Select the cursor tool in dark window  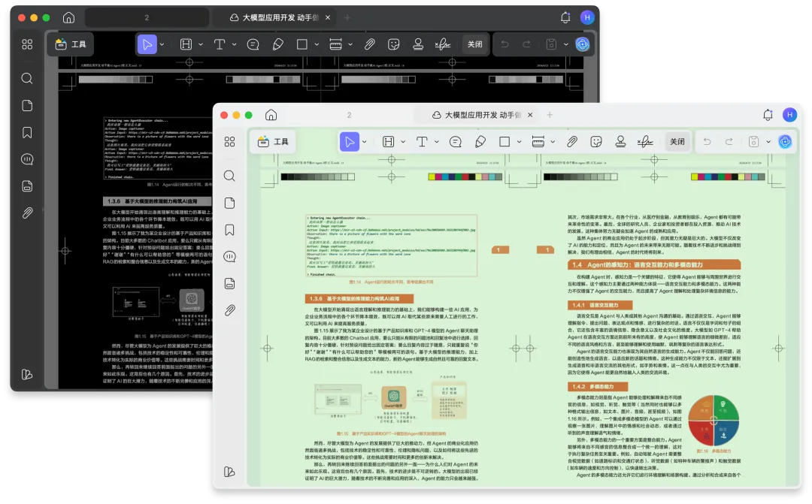point(147,44)
